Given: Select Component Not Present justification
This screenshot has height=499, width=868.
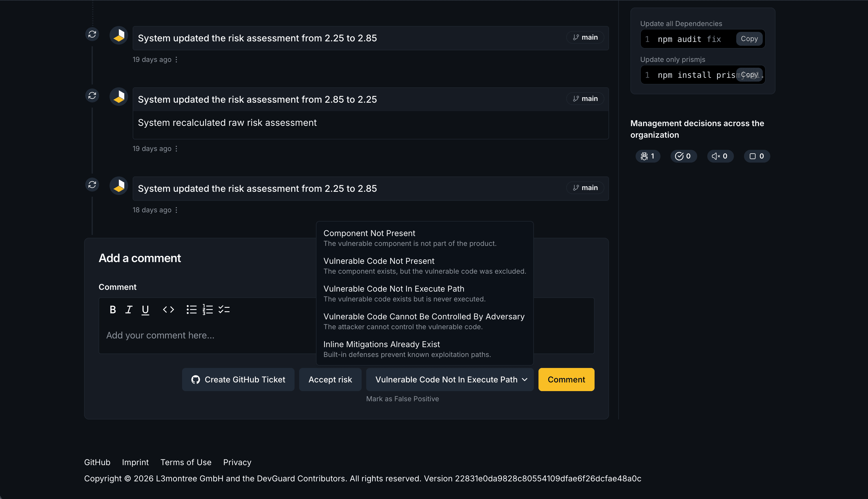Looking at the screenshot, I should pos(369,233).
